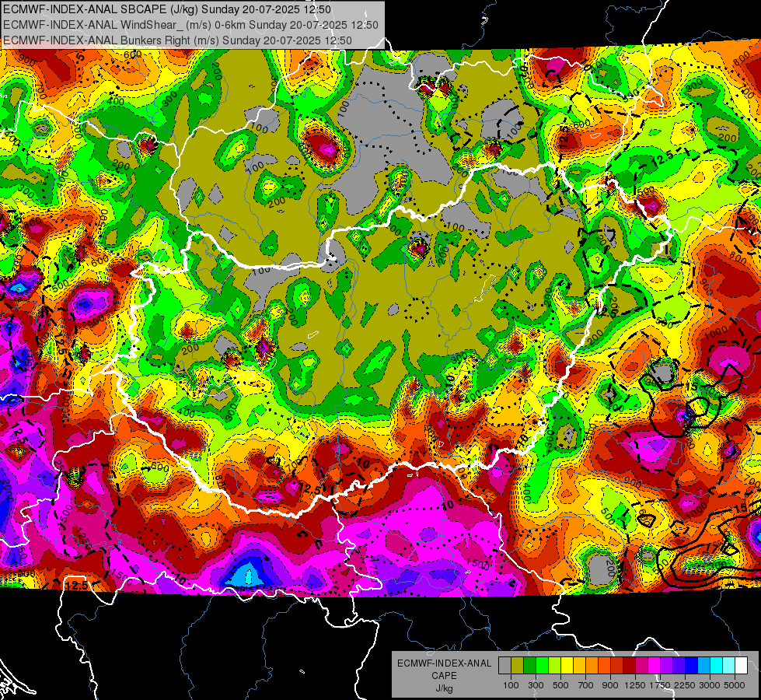This screenshot has height=700, width=761.
Task: Click the brick red legend swatch
Action: pyautogui.click(x=617, y=665)
